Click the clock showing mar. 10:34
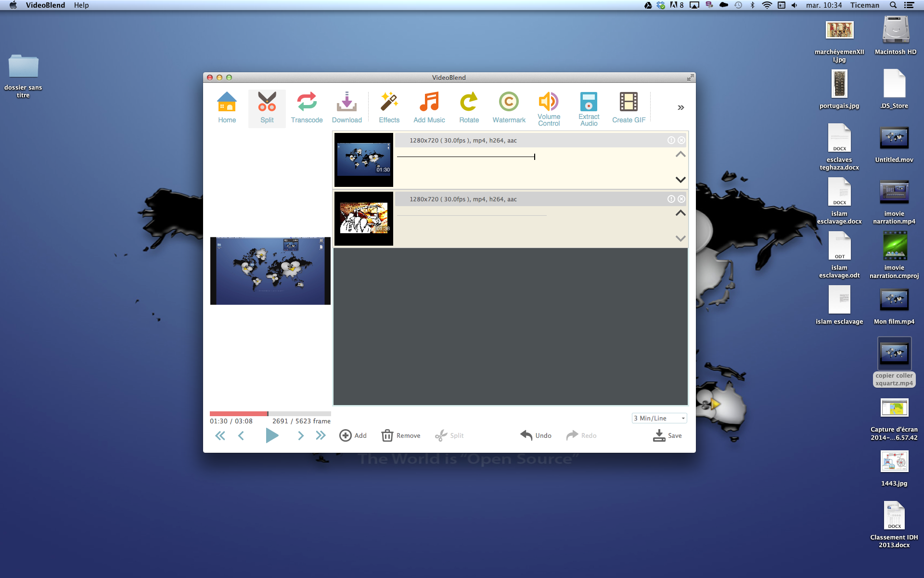Image resolution: width=924 pixels, height=578 pixels. click(823, 5)
